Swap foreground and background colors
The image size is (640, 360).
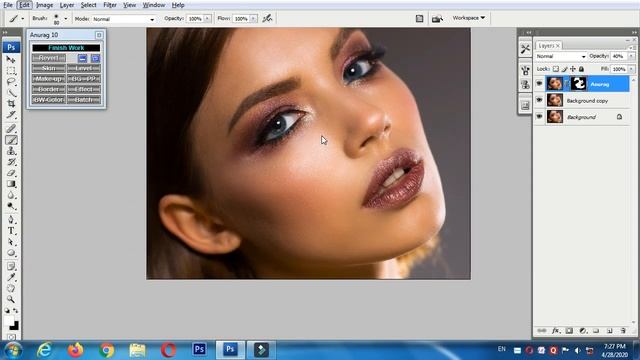point(16,311)
